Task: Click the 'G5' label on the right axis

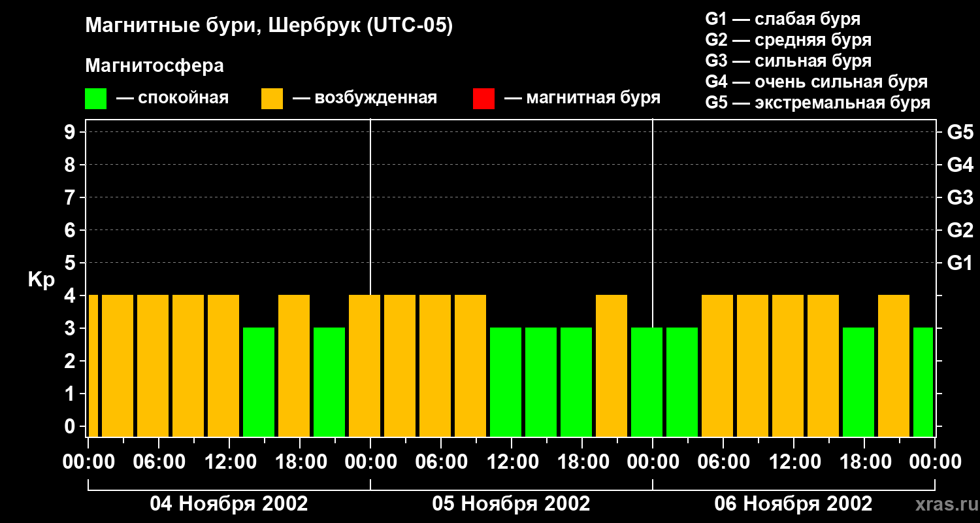Action: (x=960, y=132)
